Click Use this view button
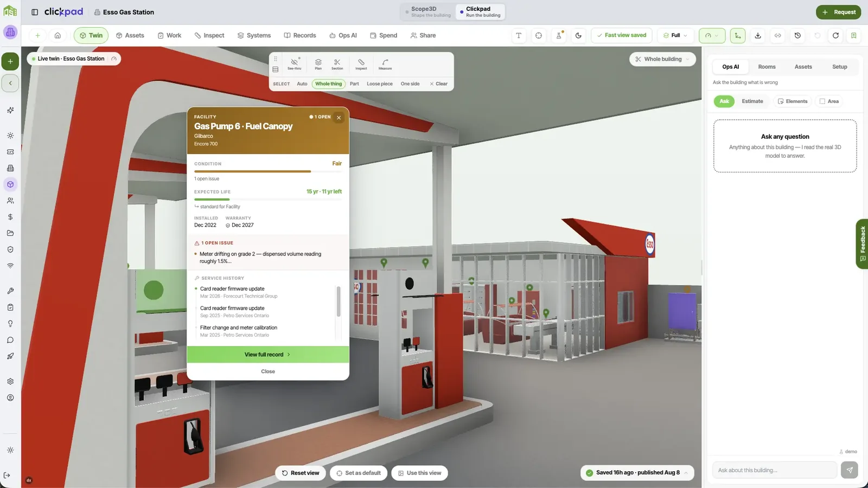868x488 pixels. (x=419, y=473)
